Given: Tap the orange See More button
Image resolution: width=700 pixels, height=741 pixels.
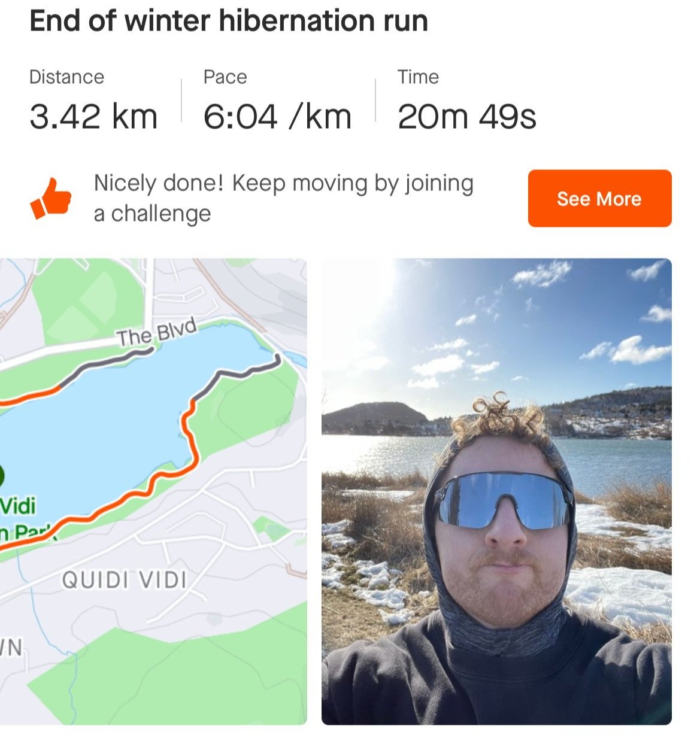Looking at the screenshot, I should click(x=599, y=198).
